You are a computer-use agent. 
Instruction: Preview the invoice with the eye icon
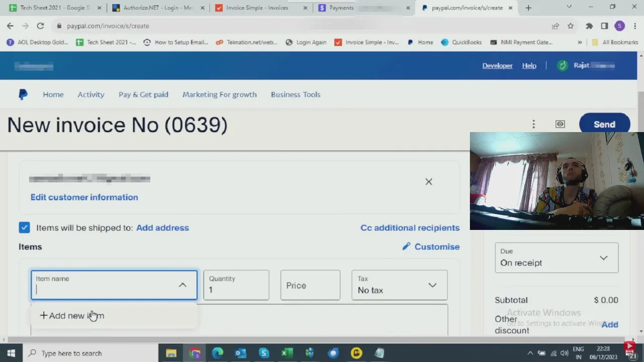560,124
